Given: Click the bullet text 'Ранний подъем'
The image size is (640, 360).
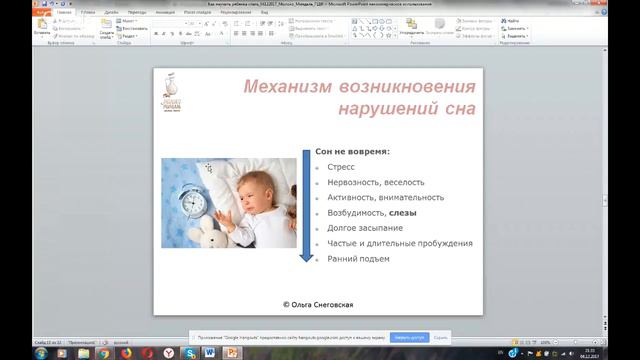Looking at the screenshot, I should coord(358,259).
